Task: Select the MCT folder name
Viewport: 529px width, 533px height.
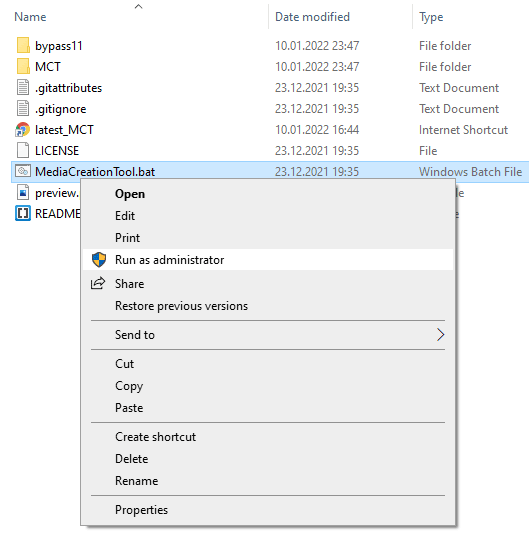Action: click(48, 67)
